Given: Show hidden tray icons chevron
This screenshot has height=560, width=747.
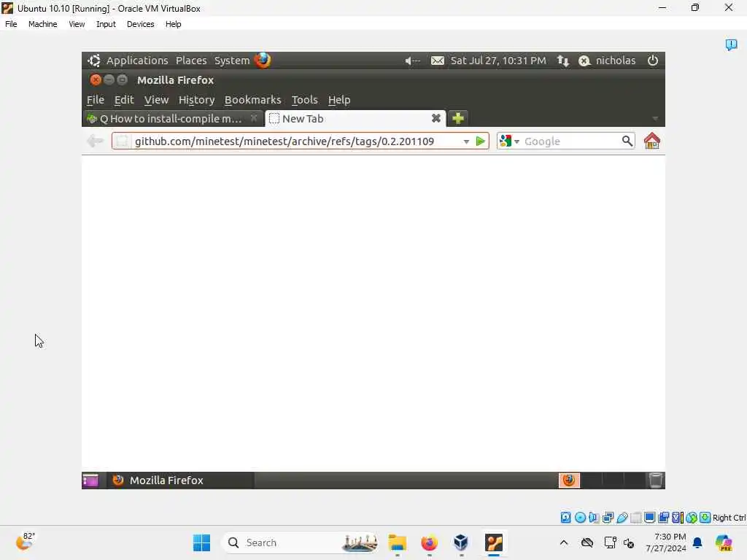Looking at the screenshot, I should pos(564,542).
